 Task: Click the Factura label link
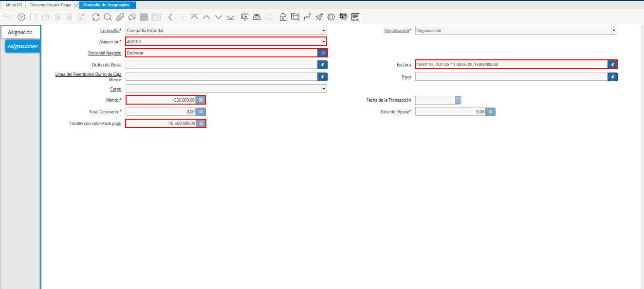pos(404,65)
